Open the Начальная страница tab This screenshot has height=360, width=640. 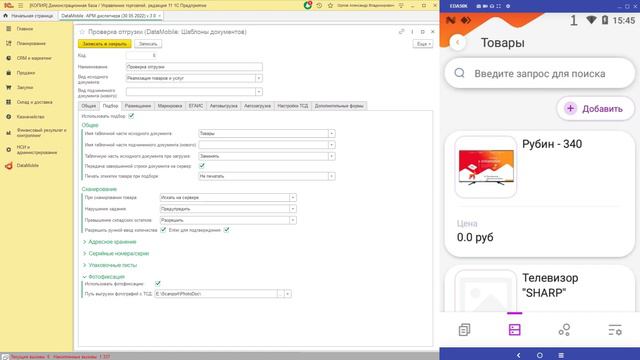(x=29, y=16)
